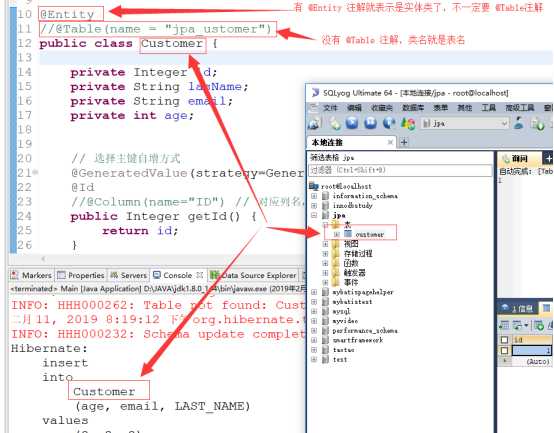Image resolution: width=554 pixels, height=433 pixels.
Task: Expand the performance_schema database node
Action: tap(314, 331)
